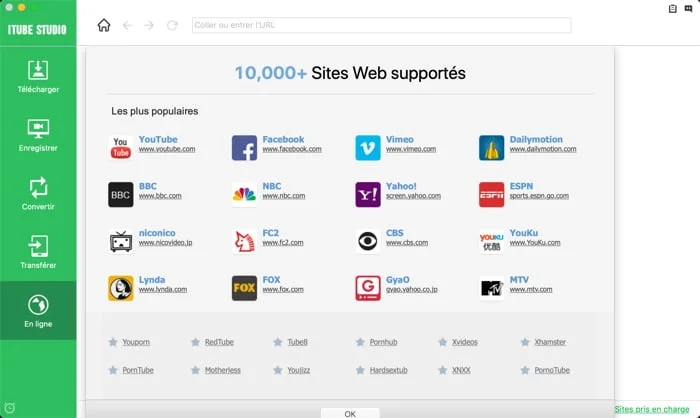Click the BBC logo icon
The width and height of the screenshot is (700, 418).
(x=121, y=195)
